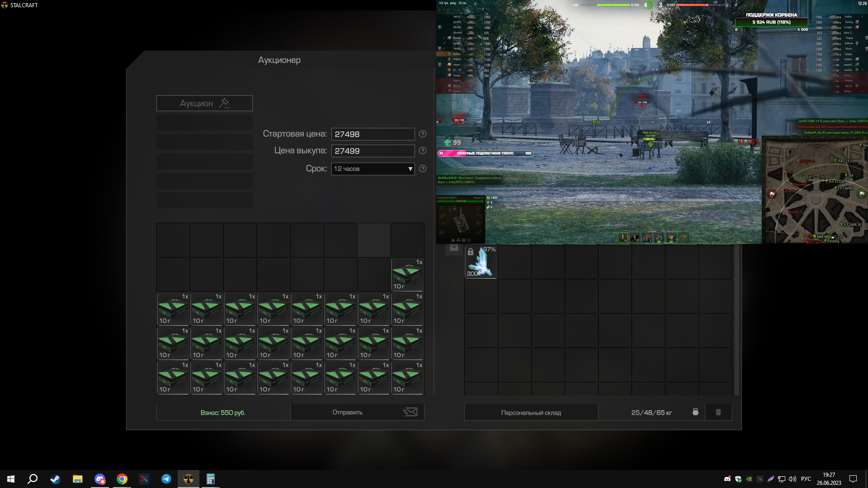This screenshot has width=868, height=488.
Task: Open Windows search from the taskbar
Action: (x=33, y=479)
